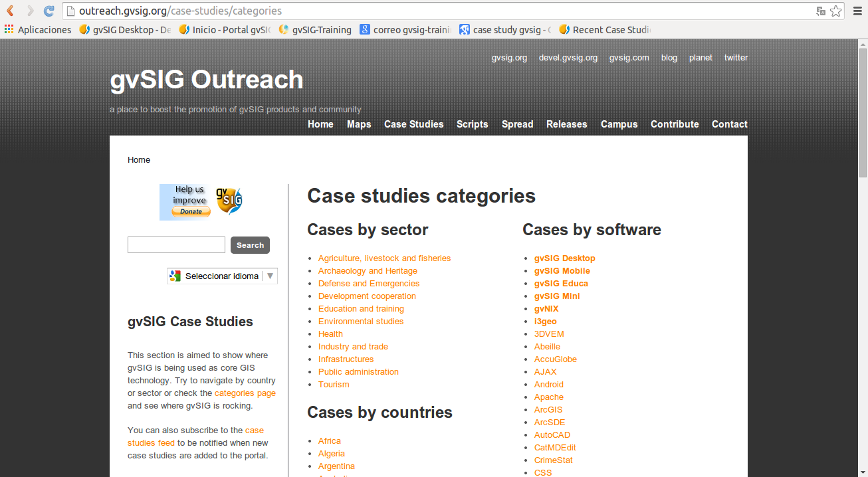Go to the Scripts menu item

[472, 124]
